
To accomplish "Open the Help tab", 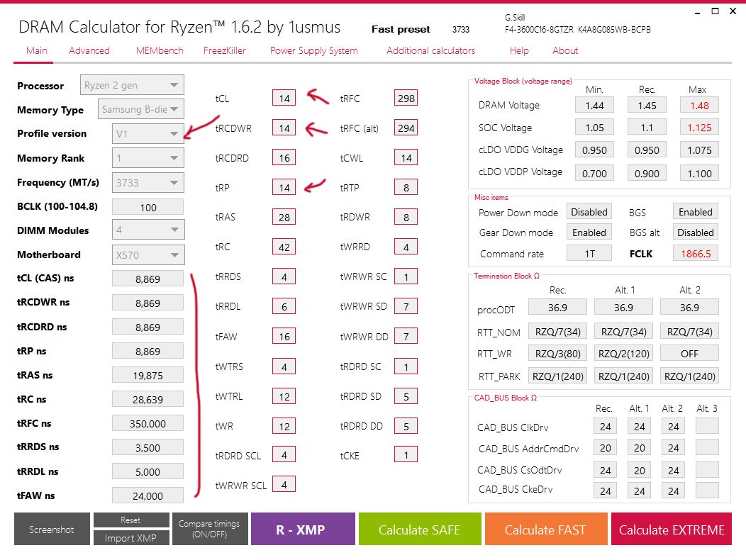I will [x=519, y=50].
